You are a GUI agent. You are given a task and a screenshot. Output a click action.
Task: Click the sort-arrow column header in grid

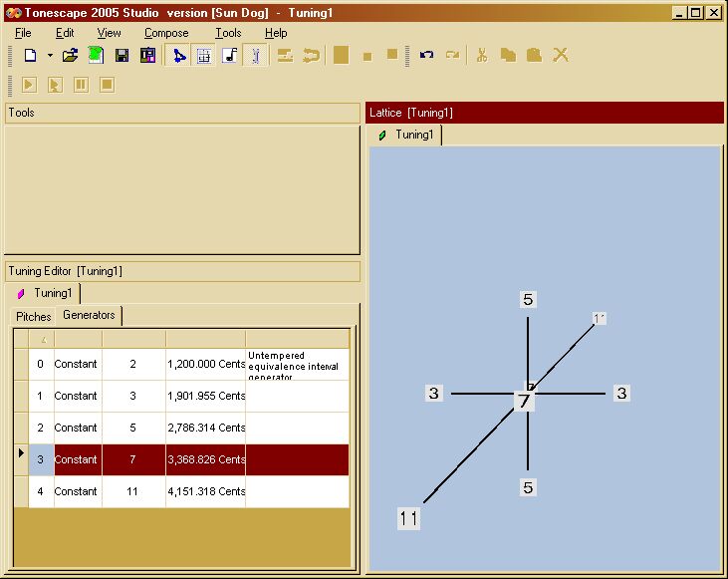[x=42, y=339]
